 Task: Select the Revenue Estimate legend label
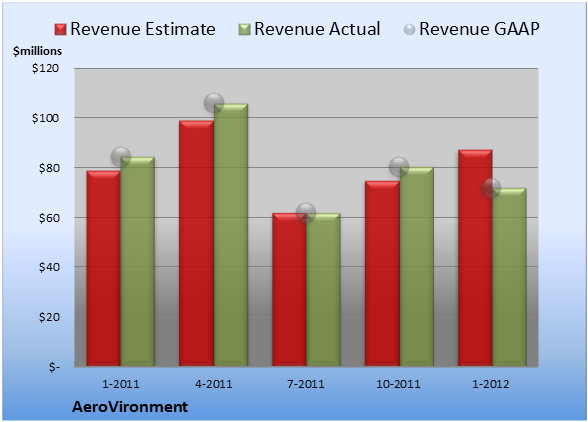[143, 29]
